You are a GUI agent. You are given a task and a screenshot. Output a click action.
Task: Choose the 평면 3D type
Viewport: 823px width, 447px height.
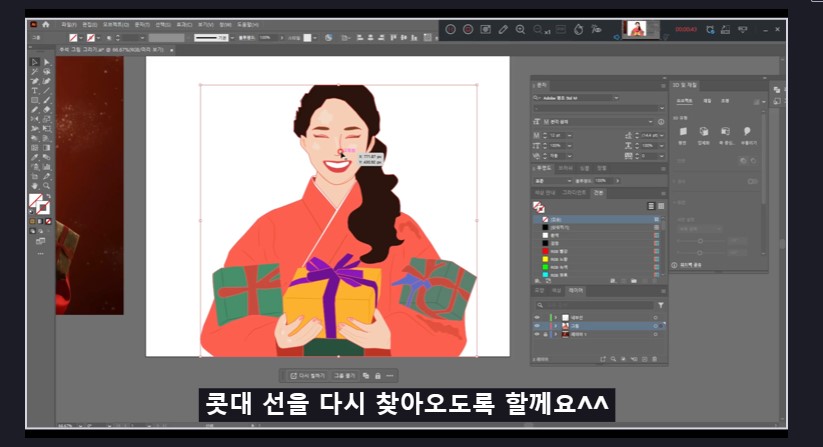[x=682, y=135]
